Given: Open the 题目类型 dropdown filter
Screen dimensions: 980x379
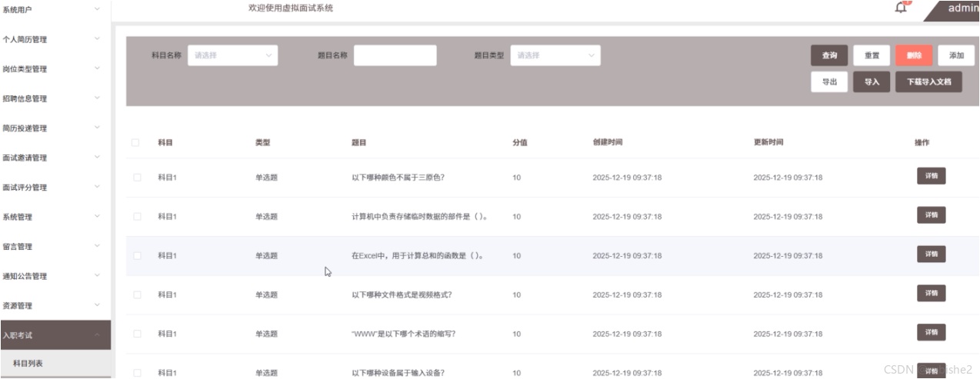Looking at the screenshot, I should pyautogui.click(x=555, y=55).
